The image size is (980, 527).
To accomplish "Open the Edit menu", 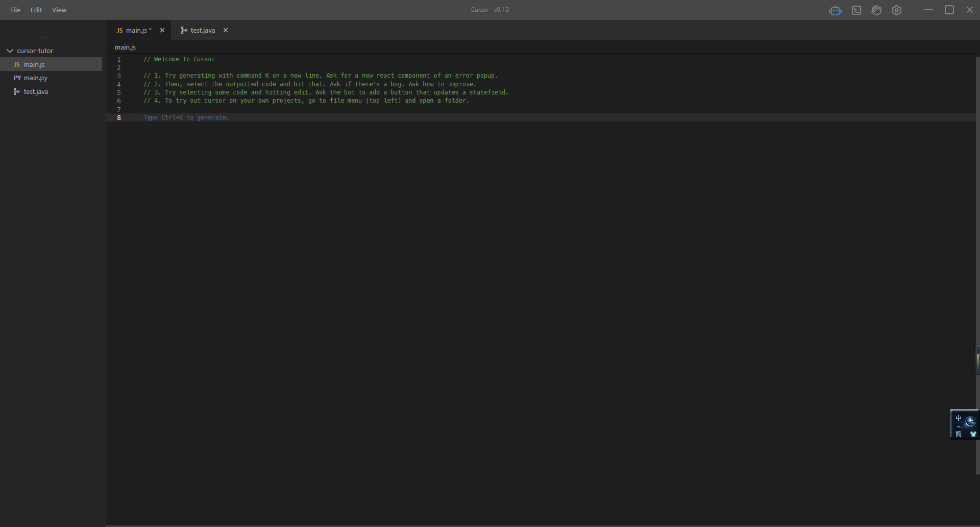I will 36,10.
